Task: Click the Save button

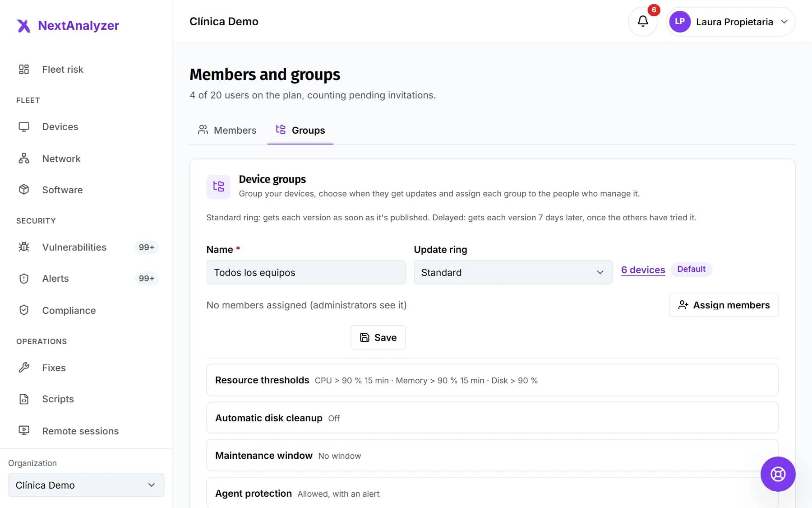Action: [x=378, y=337]
